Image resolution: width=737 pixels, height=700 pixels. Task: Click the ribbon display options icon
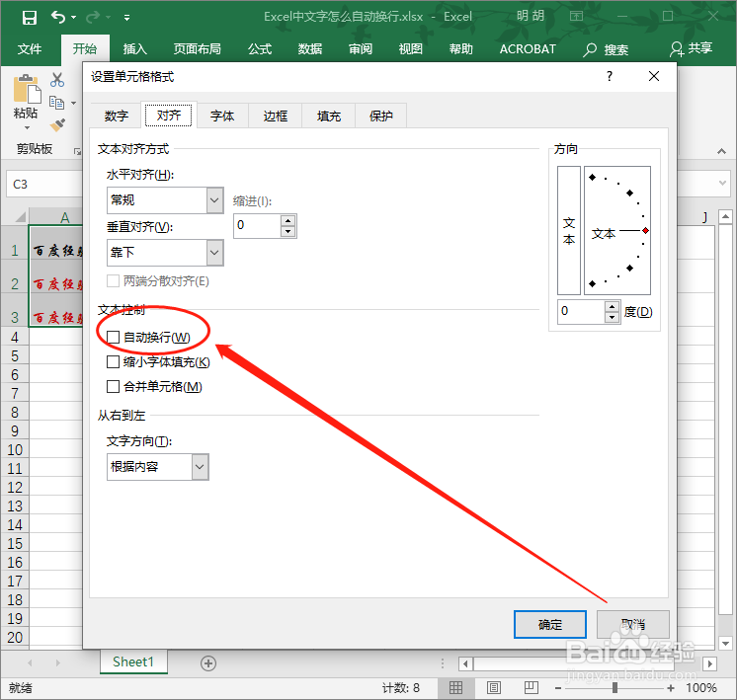576,17
